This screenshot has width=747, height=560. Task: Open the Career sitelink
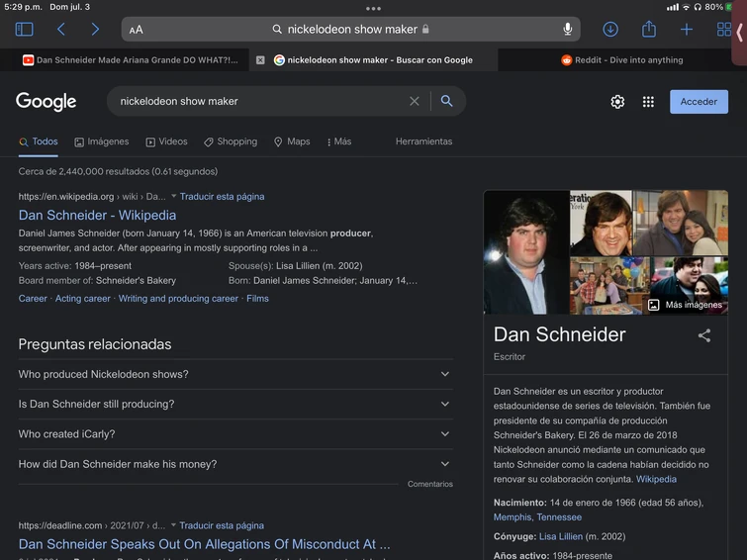(x=33, y=299)
